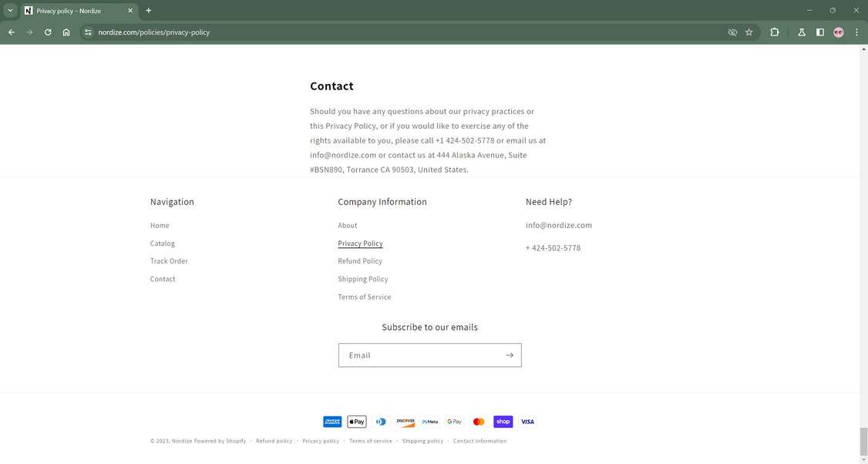Screen dimensions: 868x464
Task: Open the Refund Policy page link
Action: pyautogui.click(x=360, y=261)
